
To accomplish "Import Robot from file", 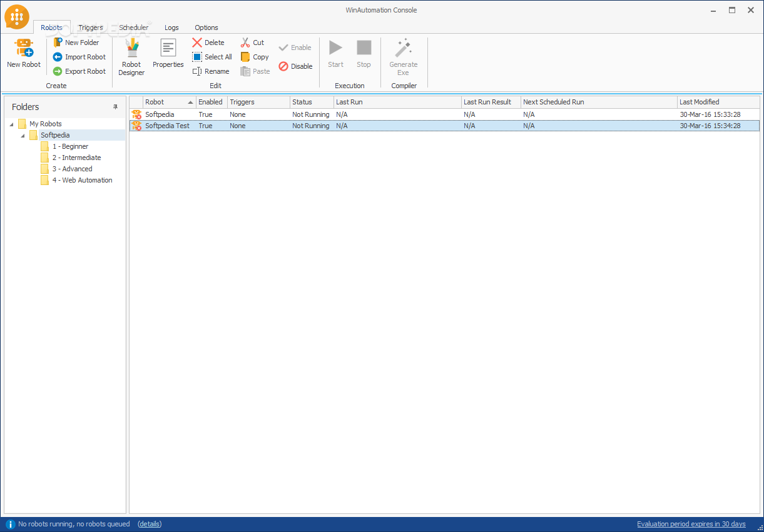I will tap(79, 57).
